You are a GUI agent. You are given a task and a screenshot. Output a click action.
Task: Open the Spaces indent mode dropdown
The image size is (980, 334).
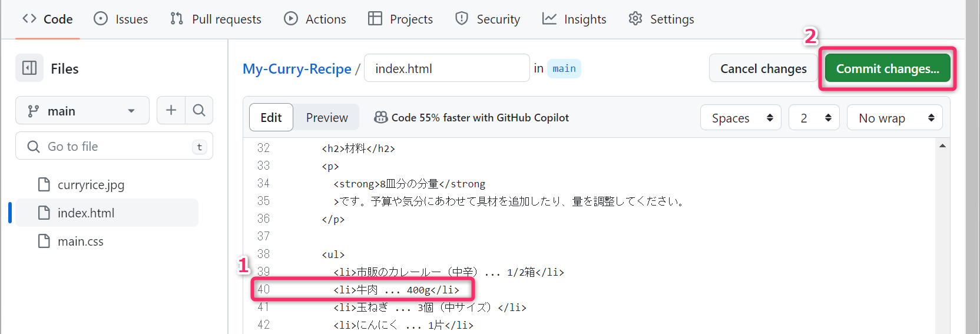pos(740,118)
